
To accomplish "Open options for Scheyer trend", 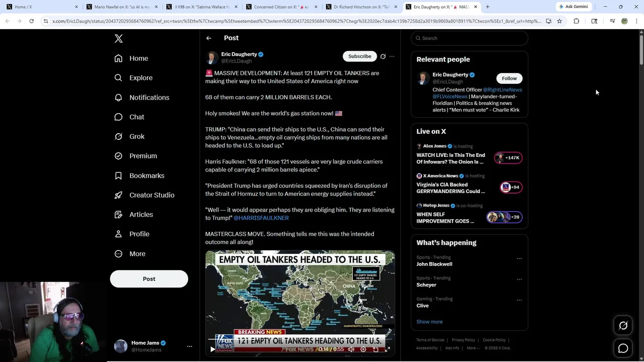I will (x=519, y=279).
